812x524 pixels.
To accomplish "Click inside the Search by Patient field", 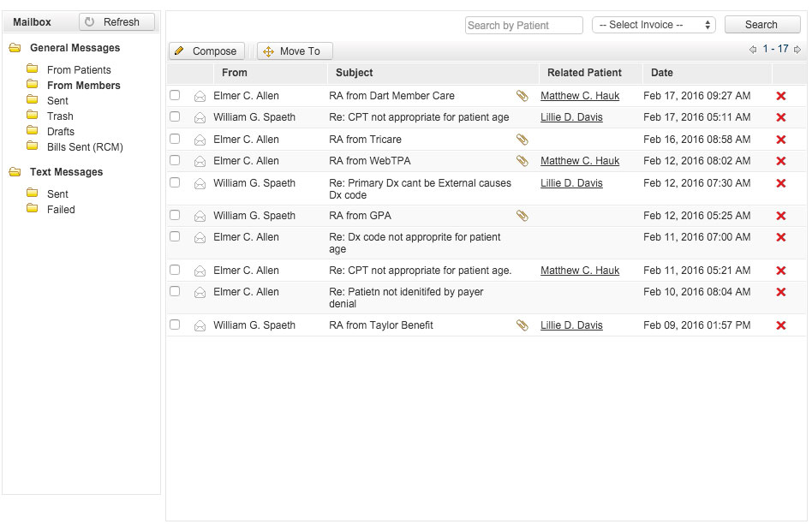I will pyautogui.click(x=523, y=25).
